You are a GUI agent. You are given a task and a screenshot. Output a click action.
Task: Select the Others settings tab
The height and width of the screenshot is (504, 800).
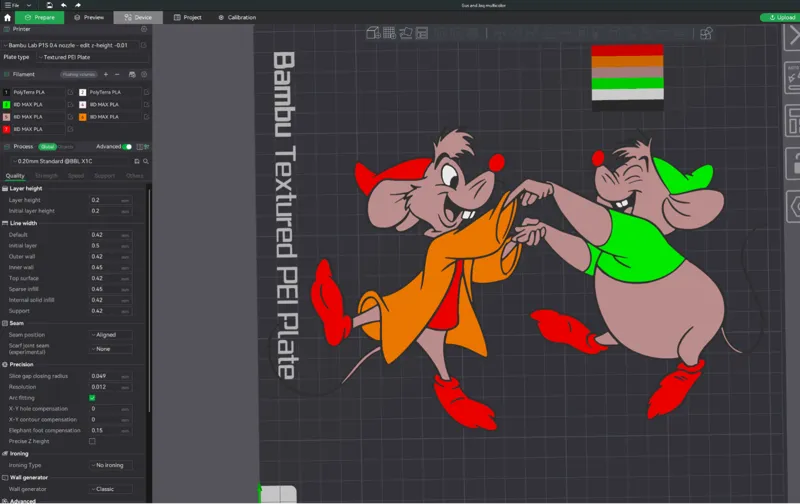coord(135,176)
